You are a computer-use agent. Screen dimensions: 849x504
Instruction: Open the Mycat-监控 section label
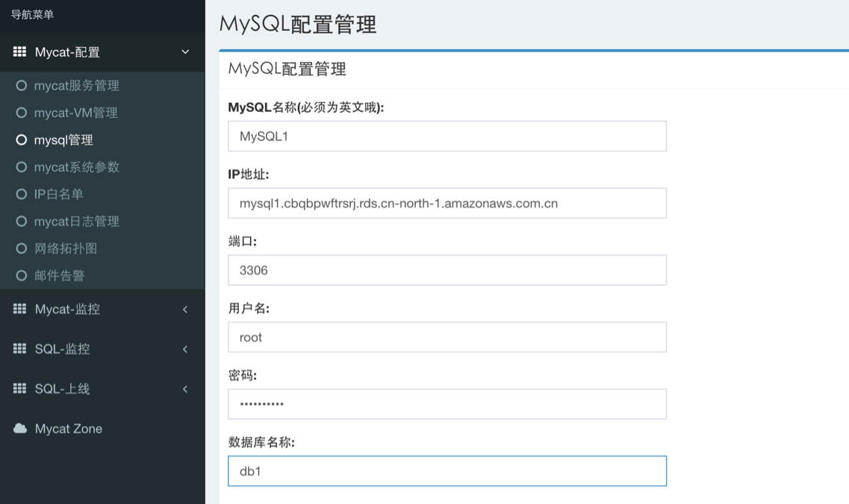67,309
